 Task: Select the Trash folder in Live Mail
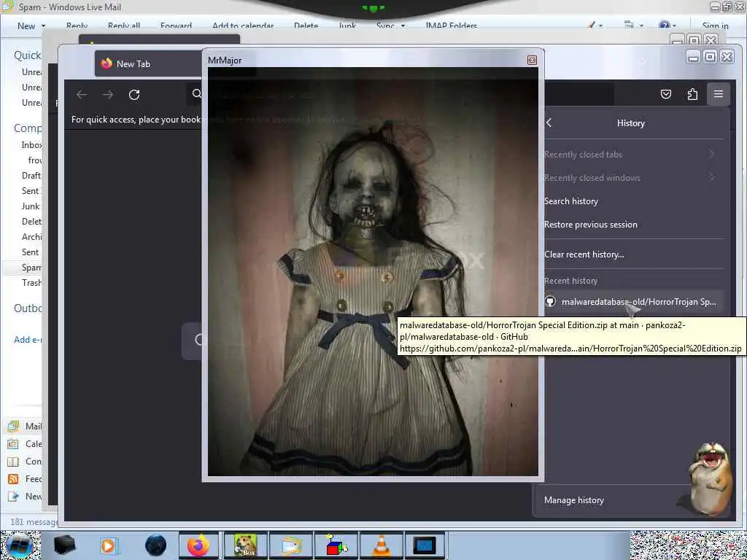coord(31,283)
